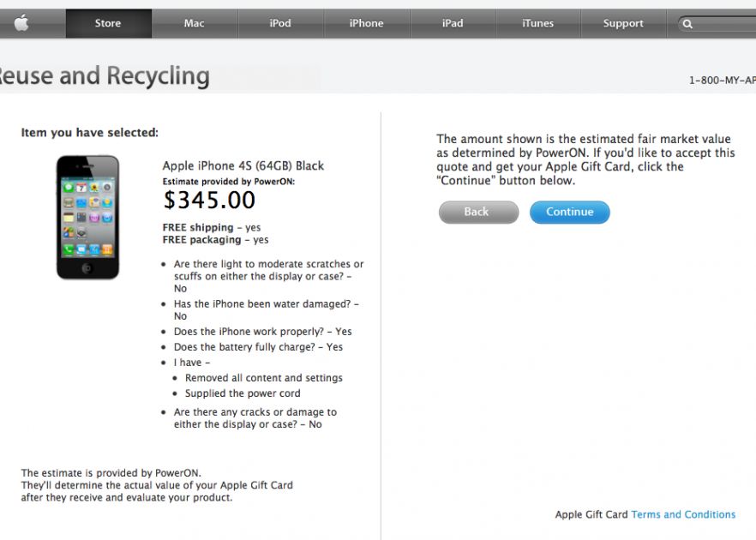
Task: Click the iPhone 4S product image
Action: [87, 217]
